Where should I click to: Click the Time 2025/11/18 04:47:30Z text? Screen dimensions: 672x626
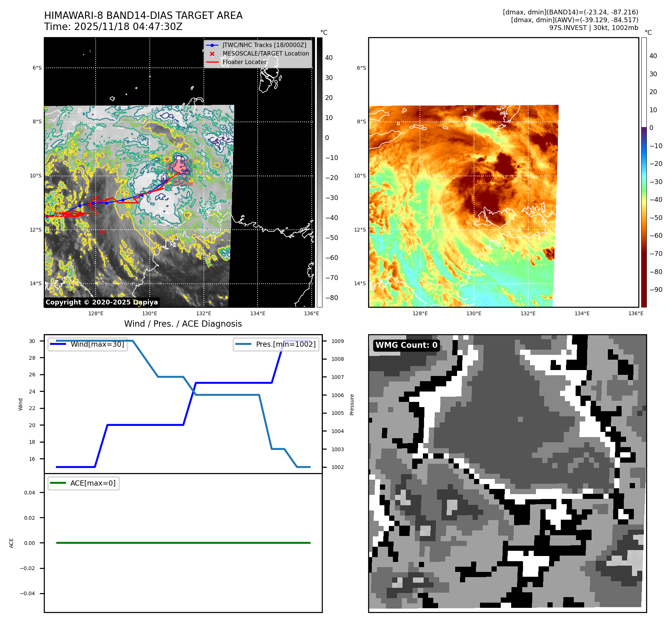pyautogui.click(x=113, y=27)
